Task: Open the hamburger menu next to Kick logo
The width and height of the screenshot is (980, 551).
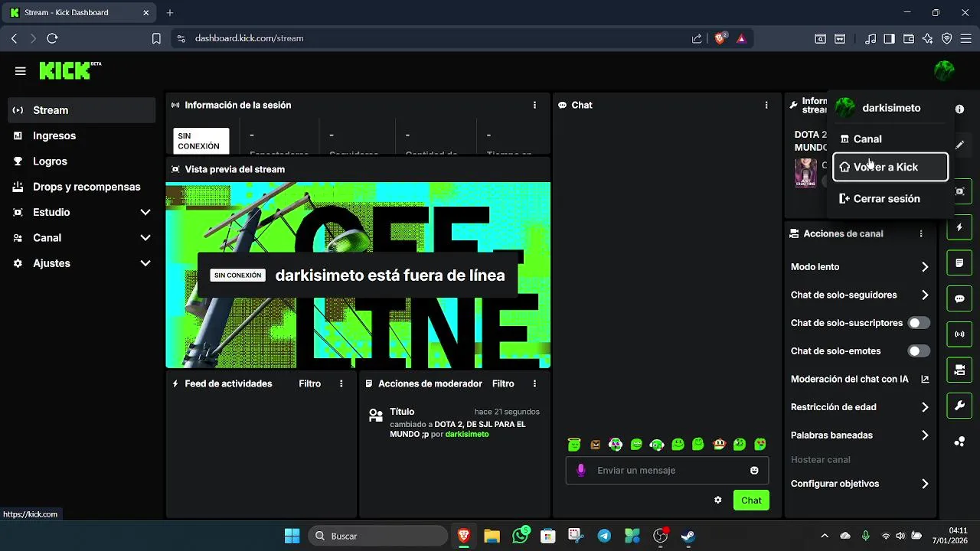Action: 20,71
